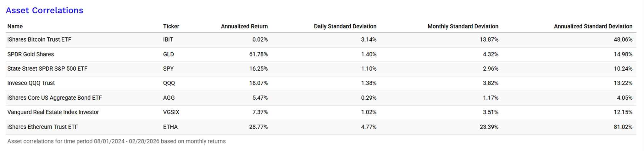Click the Invesco QQQ Trust name
644x151 pixels.
[x=31, y=83]
